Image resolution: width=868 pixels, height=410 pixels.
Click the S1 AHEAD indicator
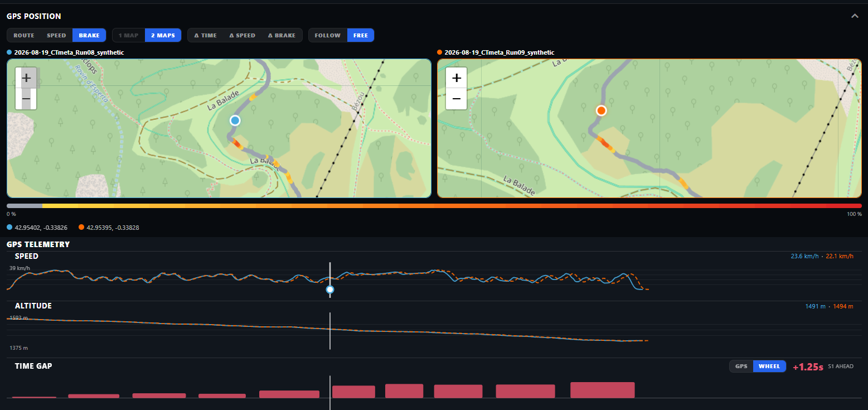(841, 366)
